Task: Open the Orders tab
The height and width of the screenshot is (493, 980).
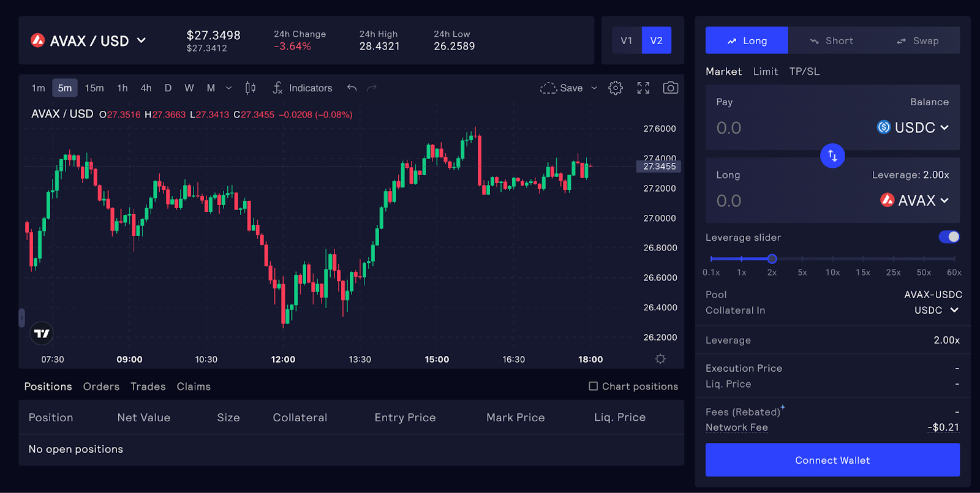Action: click(101, 386)
